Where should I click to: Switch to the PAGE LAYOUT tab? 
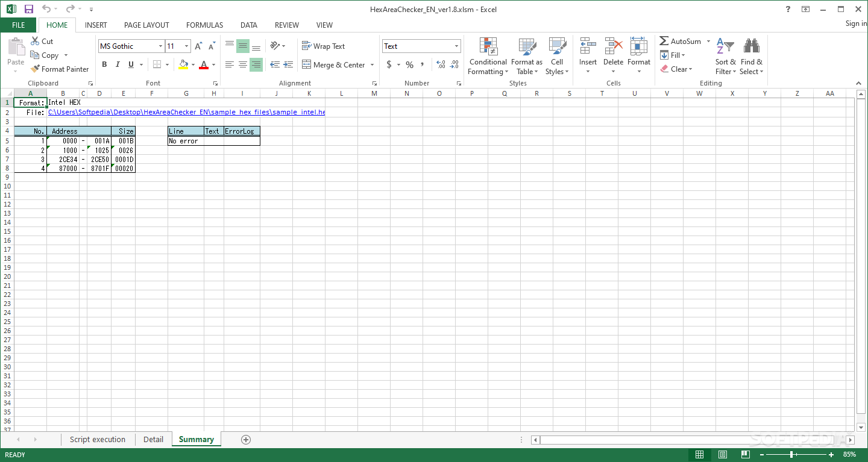click(146, 25)
